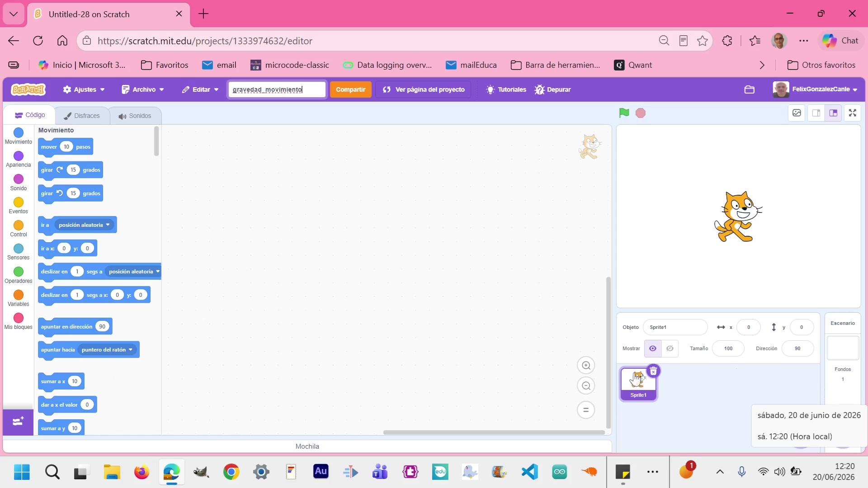Open Visual Studio Code from taskbar
The width and height of the screenshot is (868, 488).
[x=529, y=472]
